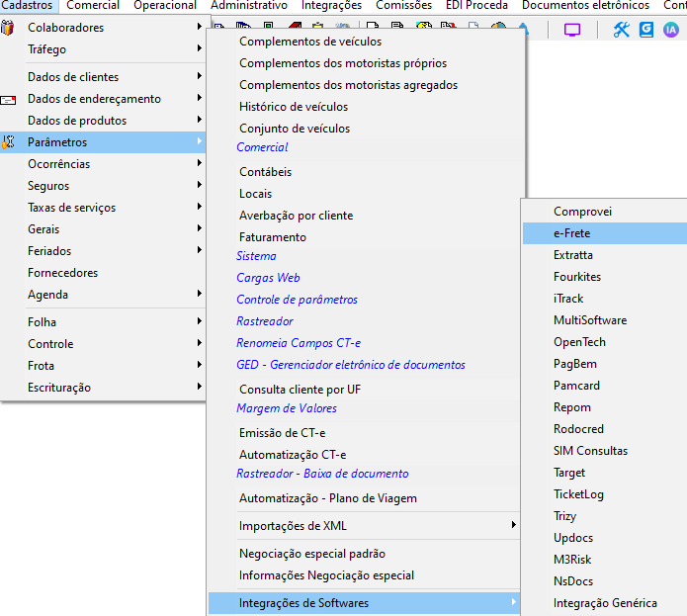Open GED - Gerenciador eletrônico de documentos
Image resolution: width=687 pixels, height=616 pixels.
click(351, 365)
